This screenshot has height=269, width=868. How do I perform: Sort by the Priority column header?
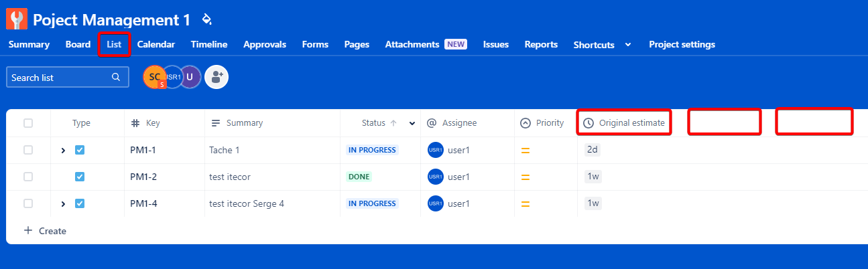[x=543, y=123]
